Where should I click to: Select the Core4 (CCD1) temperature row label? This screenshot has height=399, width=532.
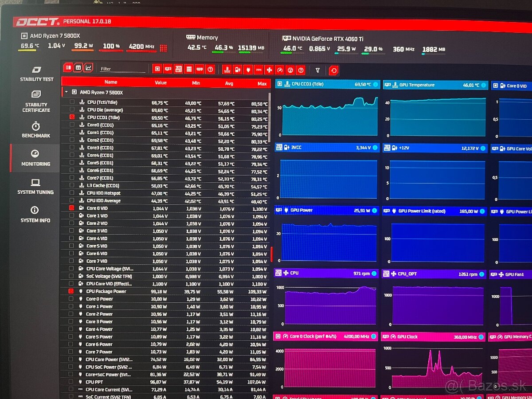click(100, 155)
